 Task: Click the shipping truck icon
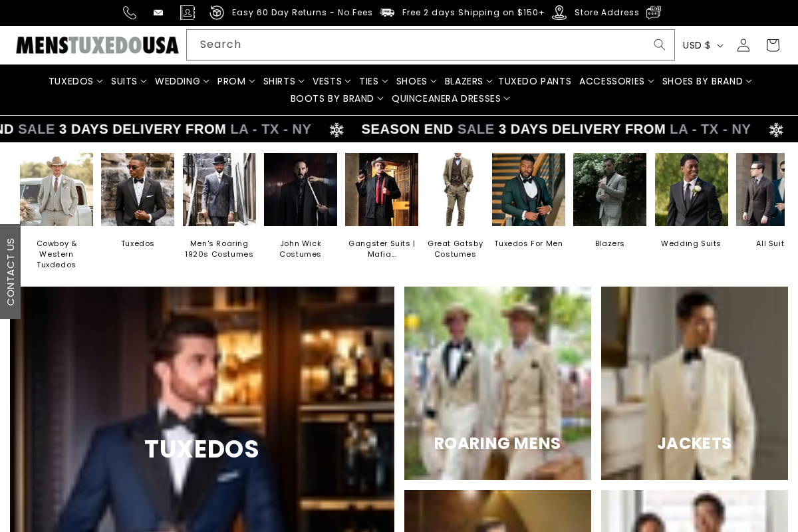coord(386,13)
